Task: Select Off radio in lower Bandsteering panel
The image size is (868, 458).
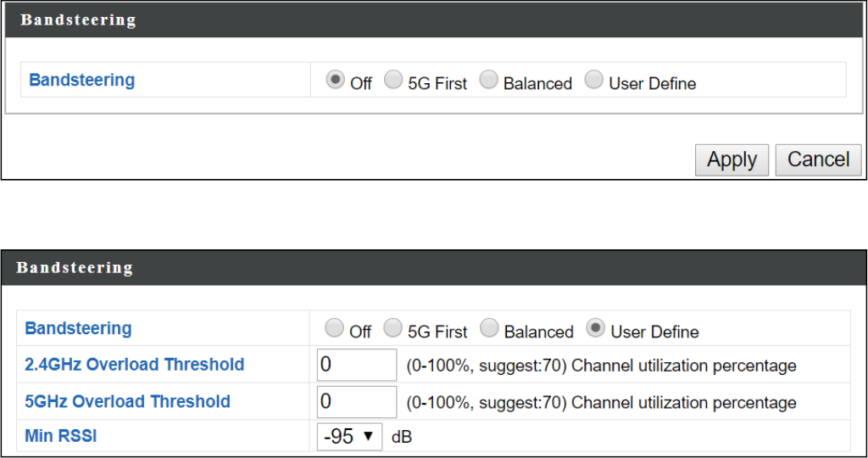Action: click(335, 329)
